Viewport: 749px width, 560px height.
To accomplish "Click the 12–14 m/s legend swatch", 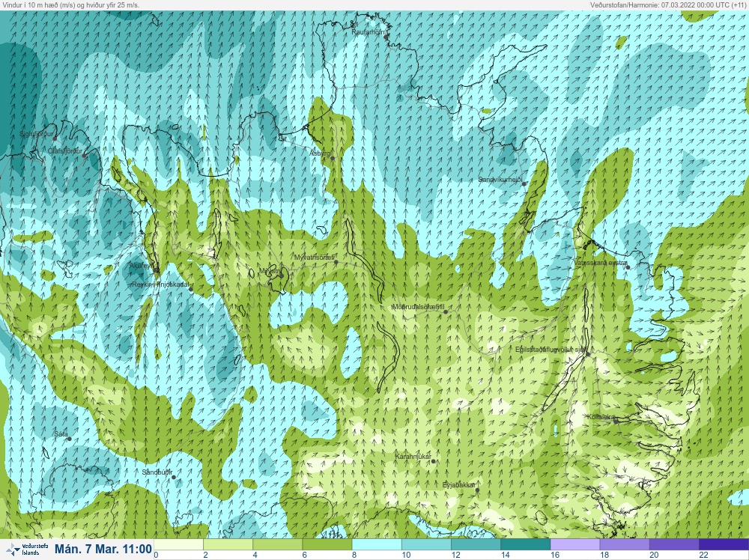I will (476, 545).
